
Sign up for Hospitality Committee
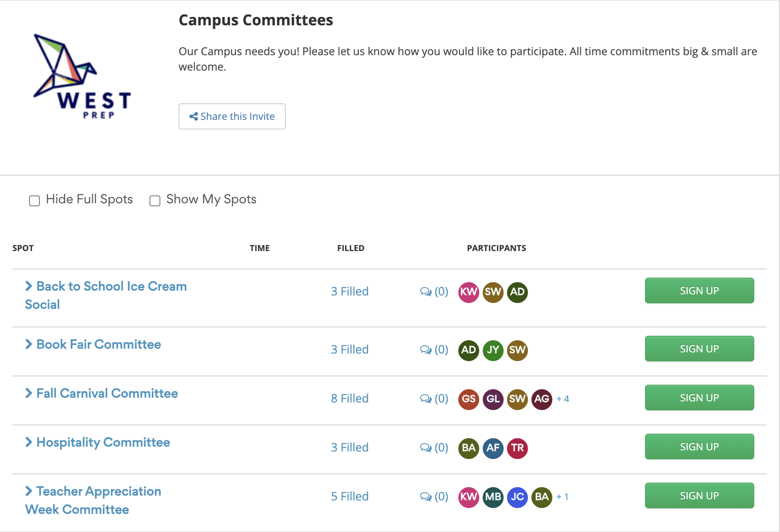coord(699,447)
